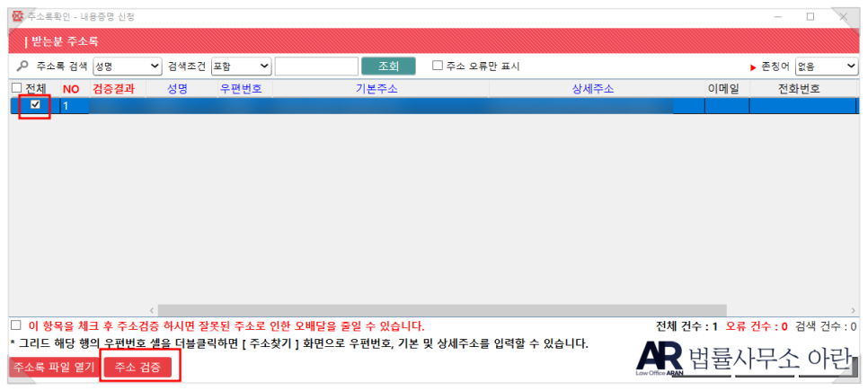Uncheck the checkbox in row 1

35,104
